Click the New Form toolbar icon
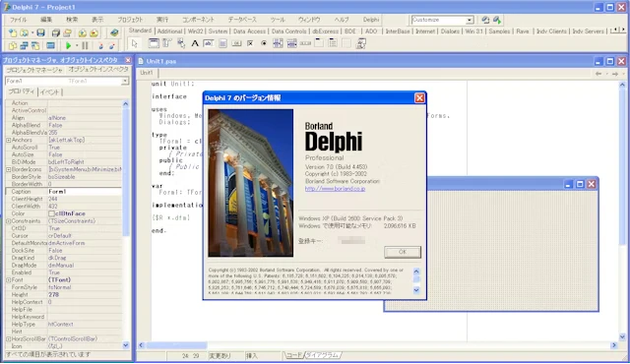630x364 pixels. [x=50, y=46]
